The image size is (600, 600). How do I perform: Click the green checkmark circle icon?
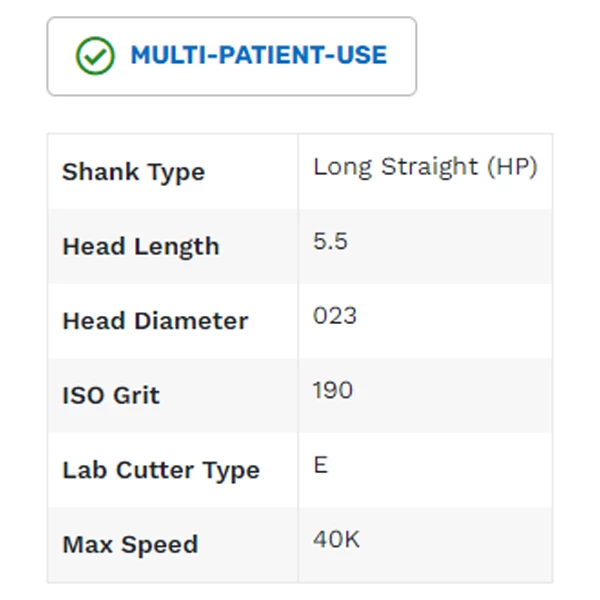point(95,55)
